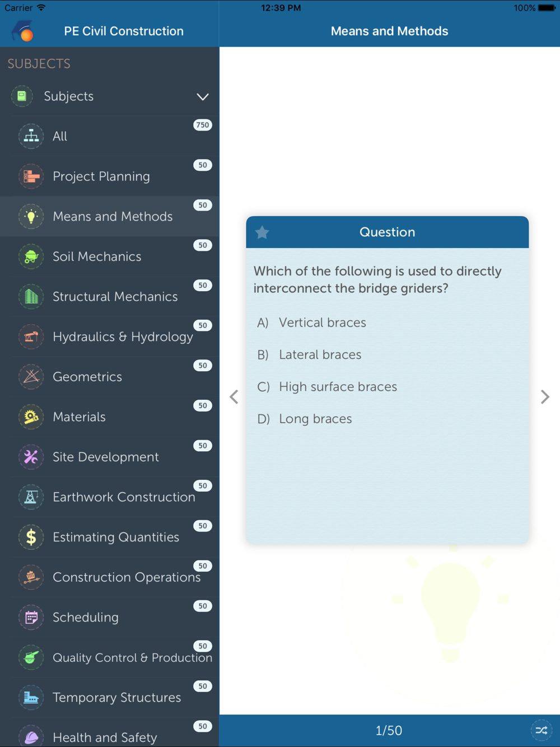This screenshot has height=747, width=560.
Task: Click the Hydraulics & Hydrology pump icon
Action: coord(31,337)
